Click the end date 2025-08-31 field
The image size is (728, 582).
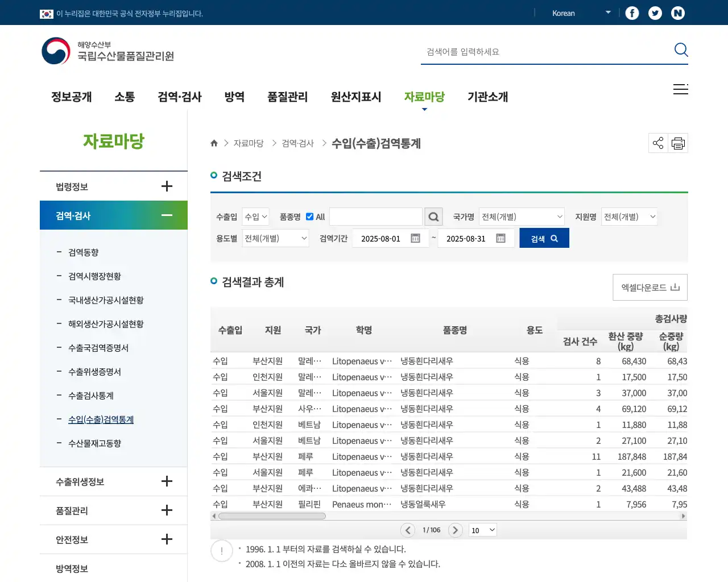click(x=476, y=238)
